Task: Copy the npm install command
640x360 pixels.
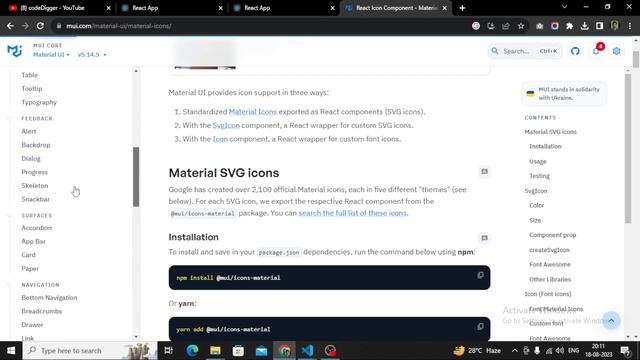Action: pyautogui.click(x=480, y=275)
